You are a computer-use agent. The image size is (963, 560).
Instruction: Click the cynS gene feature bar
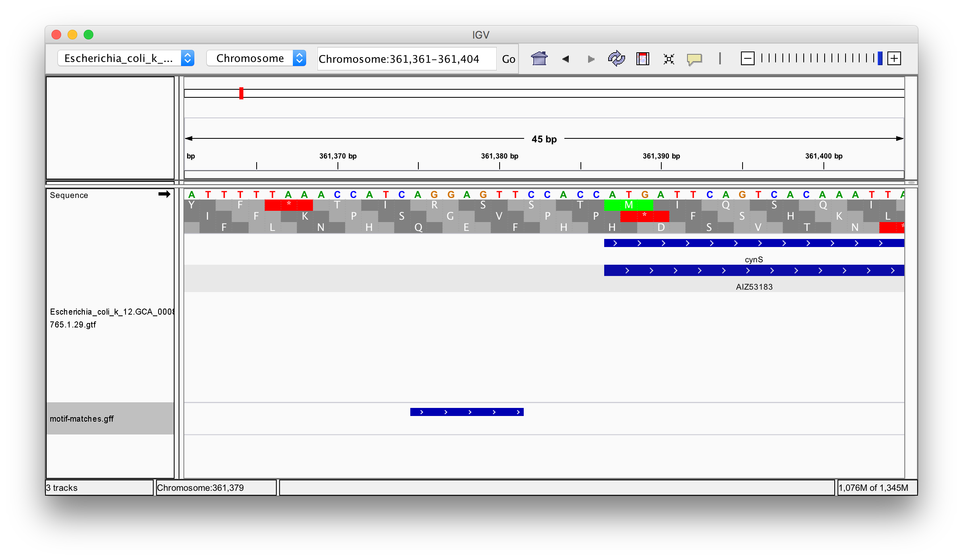[x=754, y=243]
